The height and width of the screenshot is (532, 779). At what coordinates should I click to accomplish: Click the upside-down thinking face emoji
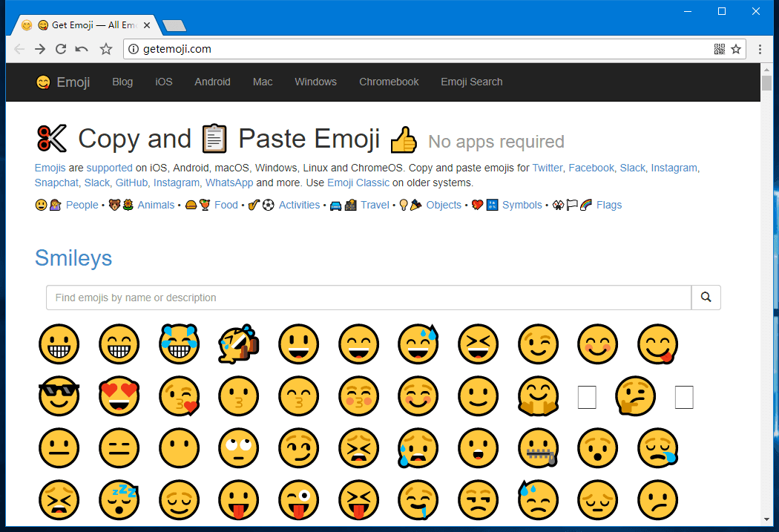click(635, 396)
